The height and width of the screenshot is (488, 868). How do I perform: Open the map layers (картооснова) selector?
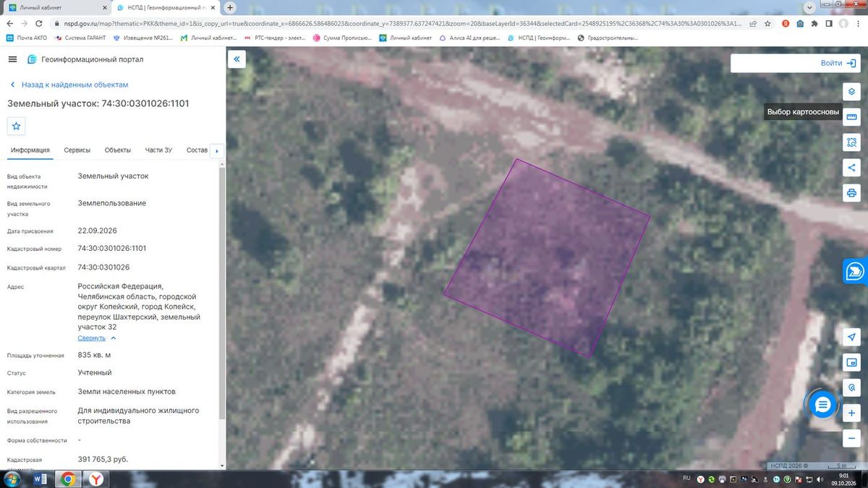pos(851,92)
